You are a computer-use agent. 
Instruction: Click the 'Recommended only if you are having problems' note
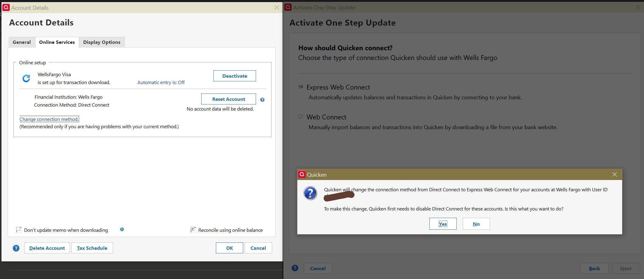pos(99,126)
